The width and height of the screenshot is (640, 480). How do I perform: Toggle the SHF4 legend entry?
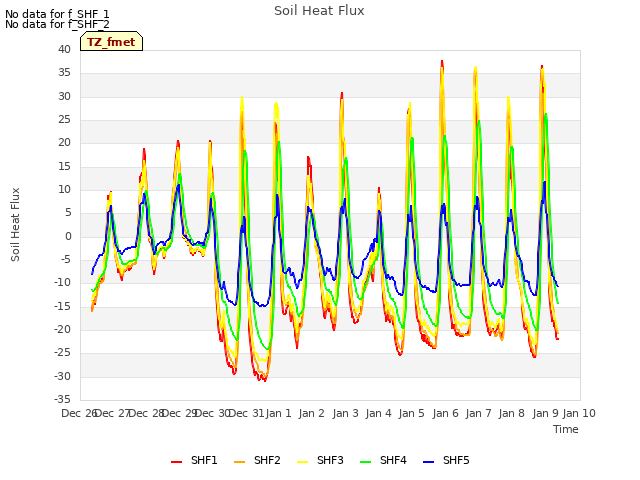(383, 461)
